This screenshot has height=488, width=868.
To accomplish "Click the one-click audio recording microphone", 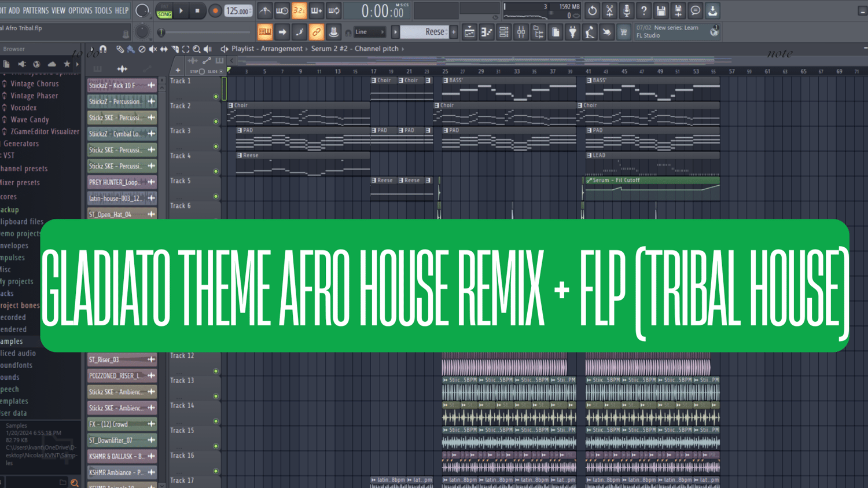I will (x=626, y=11).
